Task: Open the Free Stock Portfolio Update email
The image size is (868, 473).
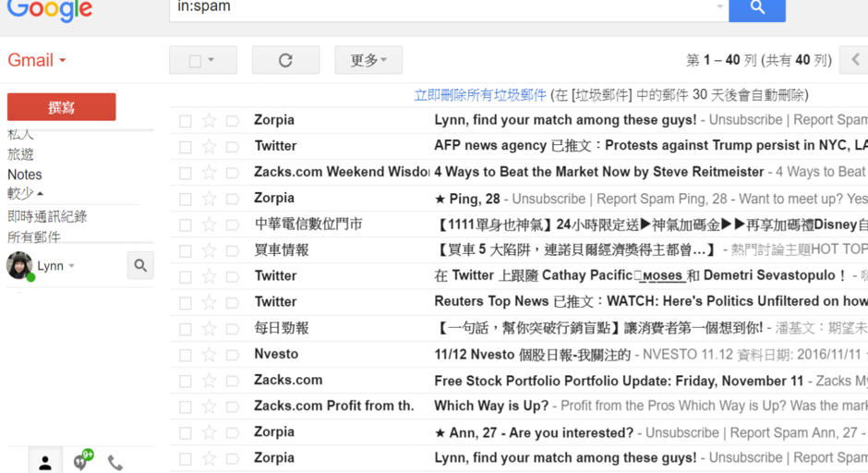Action: pyautogui.click(x=619, y=381)
